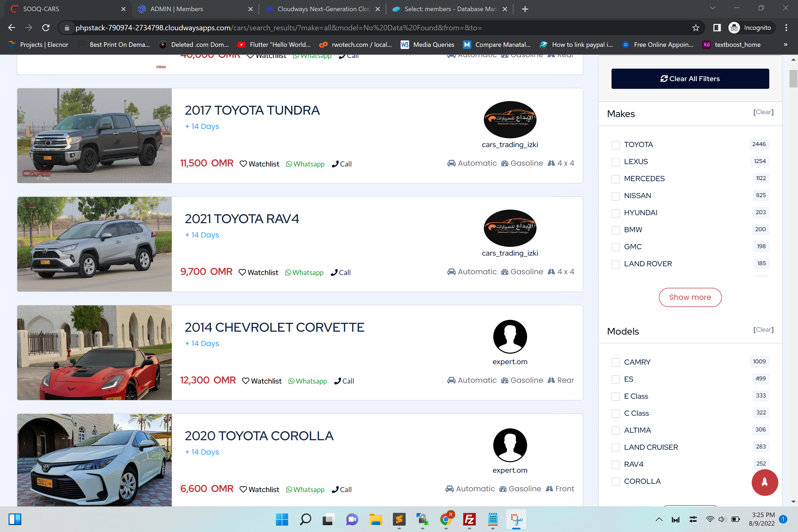Whatsapp the seller of 2017 Toyota Tundra
Viewport: 798px width, 532px height.
pos(305,164)
